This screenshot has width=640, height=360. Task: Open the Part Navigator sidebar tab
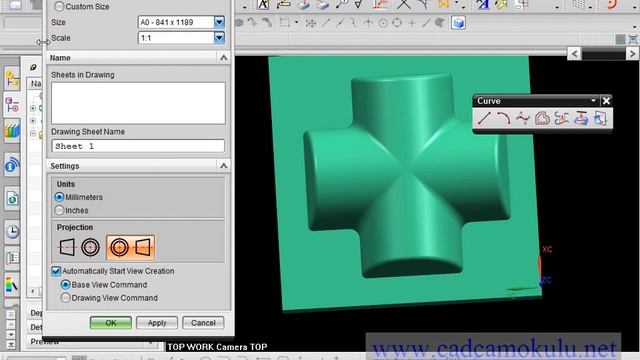point(12,105)
